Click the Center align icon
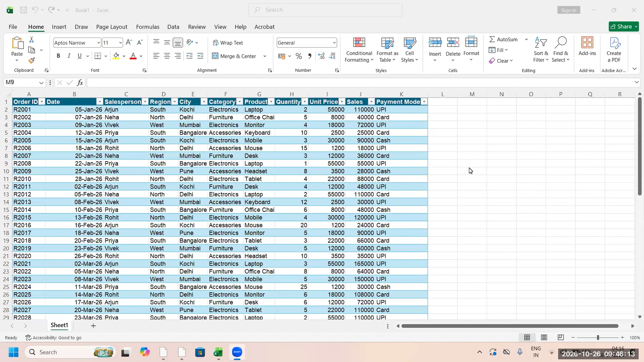The image size is (644, 362). click(167, 56)
